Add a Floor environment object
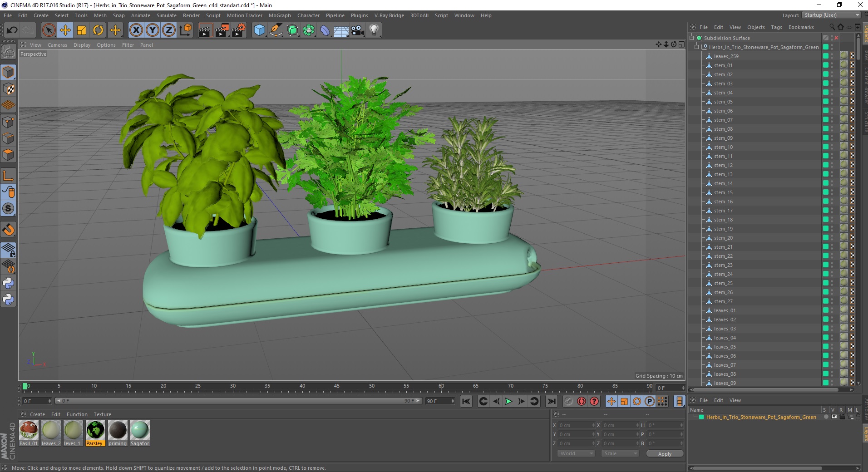Screen dimensions: 868x472 (341, 30)
